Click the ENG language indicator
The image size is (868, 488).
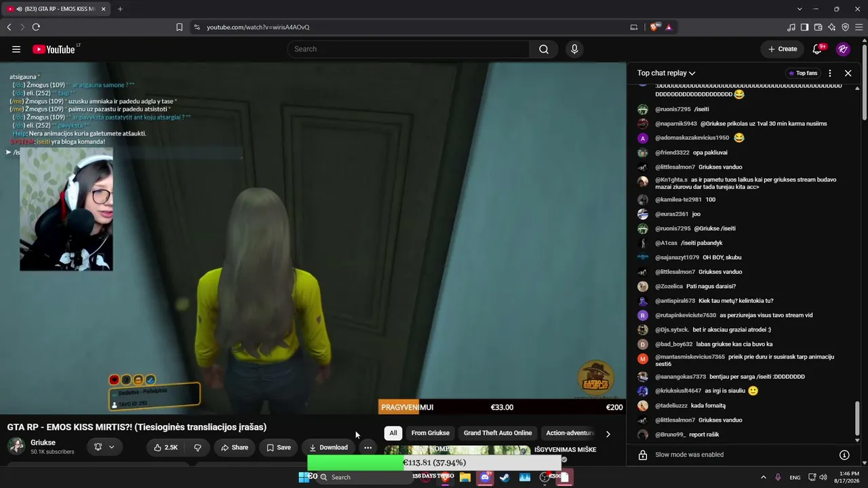[x=795, y=477]
